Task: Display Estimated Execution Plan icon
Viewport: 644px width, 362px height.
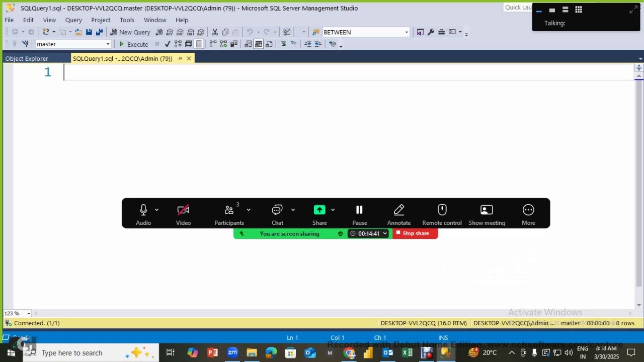Action: click(178, 44)
